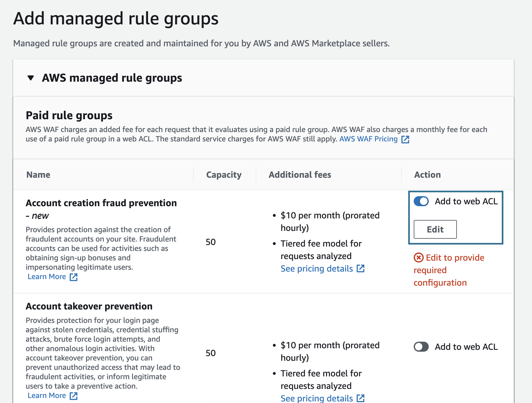Click the red error icon beside Edit to provide
This screenshot has height=403, width=532.
pos(418,258)
